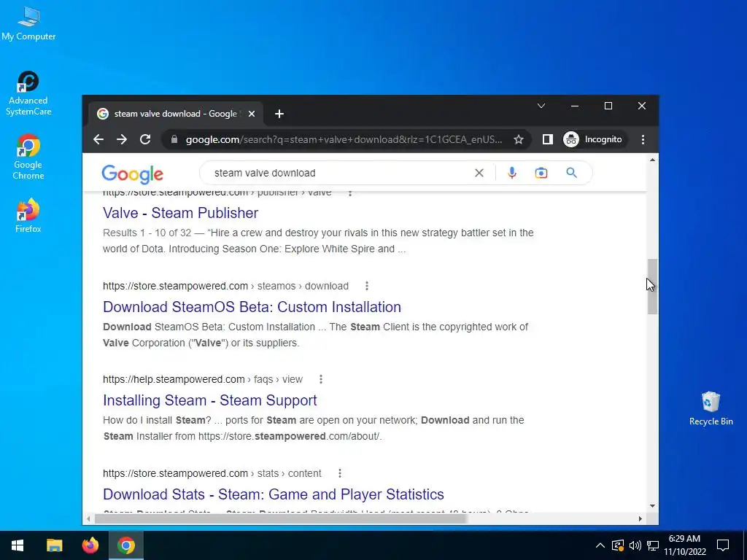The height and width of the screenshot is (560, 747).
Task: Start voice search via the microphone icon
Action: click(512, 173)
